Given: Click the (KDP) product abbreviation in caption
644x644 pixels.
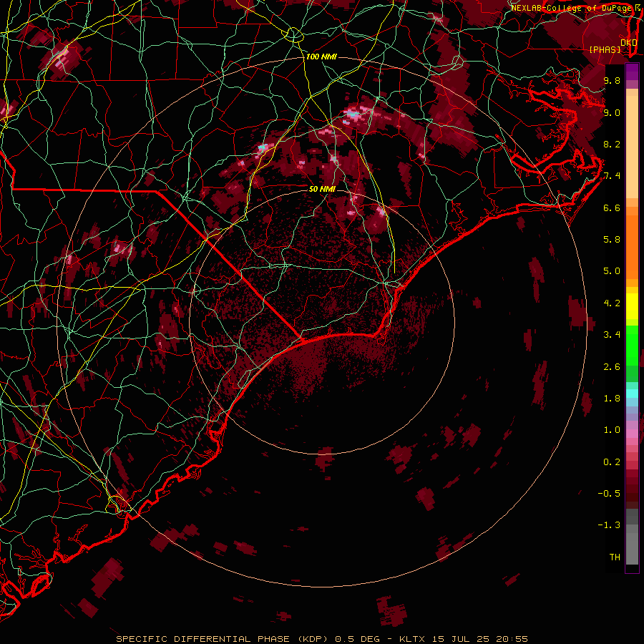Looking at the screenshot, I should (313, 639).
